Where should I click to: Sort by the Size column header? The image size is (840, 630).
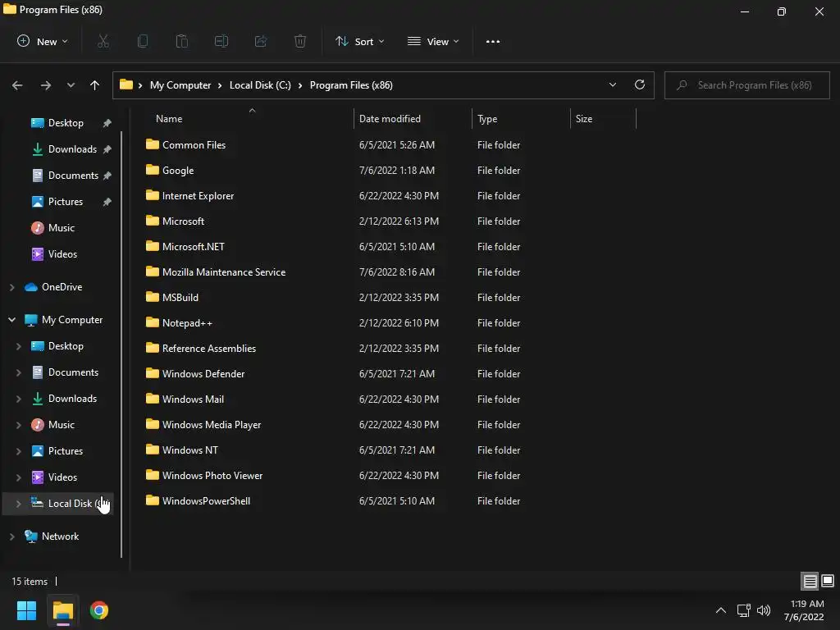point(603,118)
